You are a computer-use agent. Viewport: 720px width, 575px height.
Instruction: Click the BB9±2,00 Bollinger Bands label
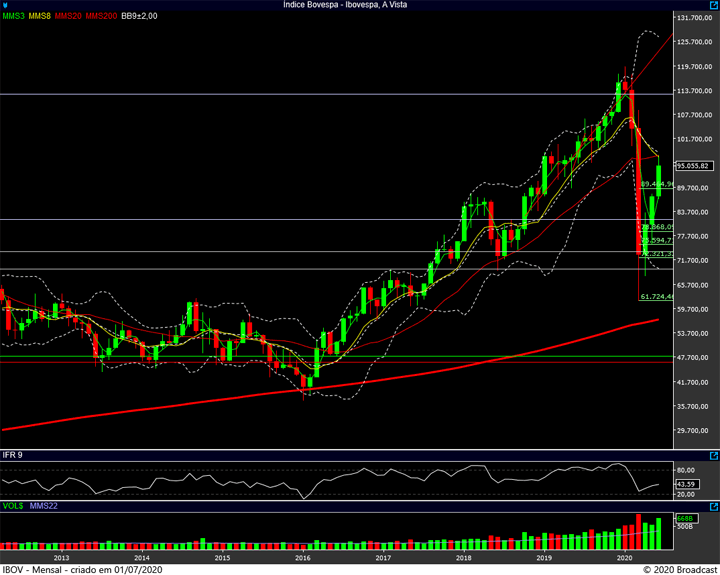(x=141, y=17)
